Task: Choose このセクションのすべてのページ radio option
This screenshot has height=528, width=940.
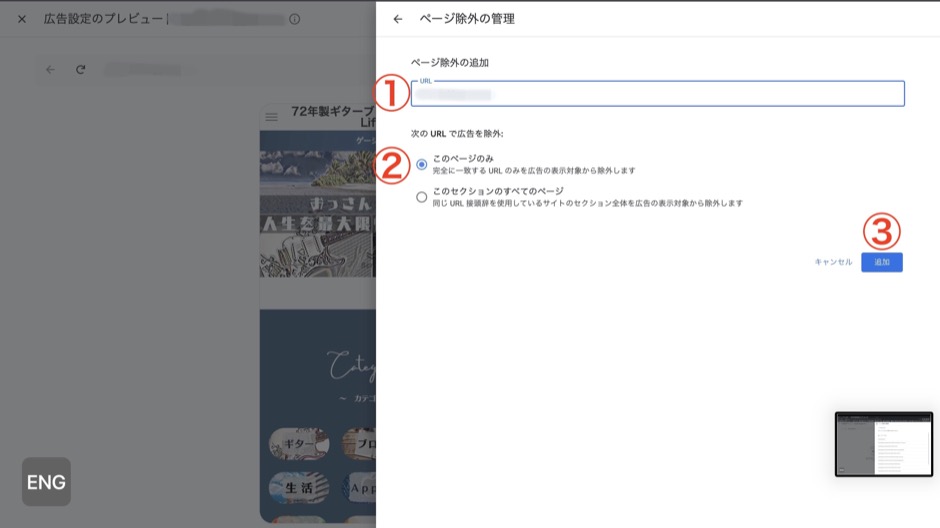Action: (422, 197)
